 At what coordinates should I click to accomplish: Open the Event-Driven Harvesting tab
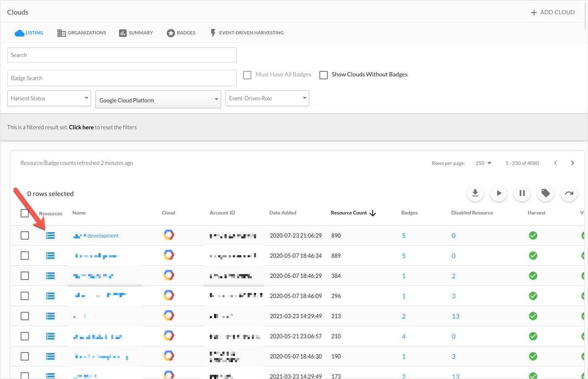[x=247, y=33]
